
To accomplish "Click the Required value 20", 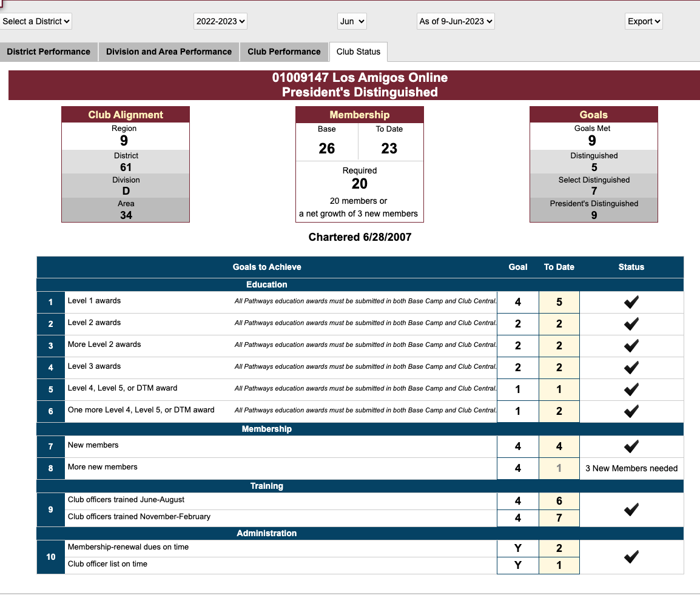I will 359,183.
